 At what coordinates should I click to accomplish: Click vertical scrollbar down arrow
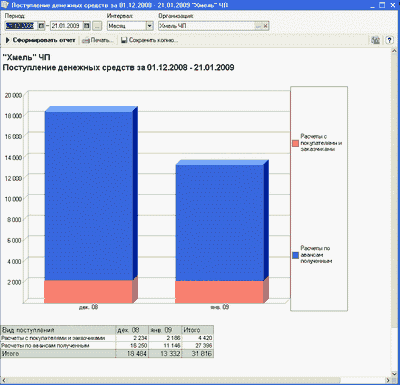click(394, 373)
